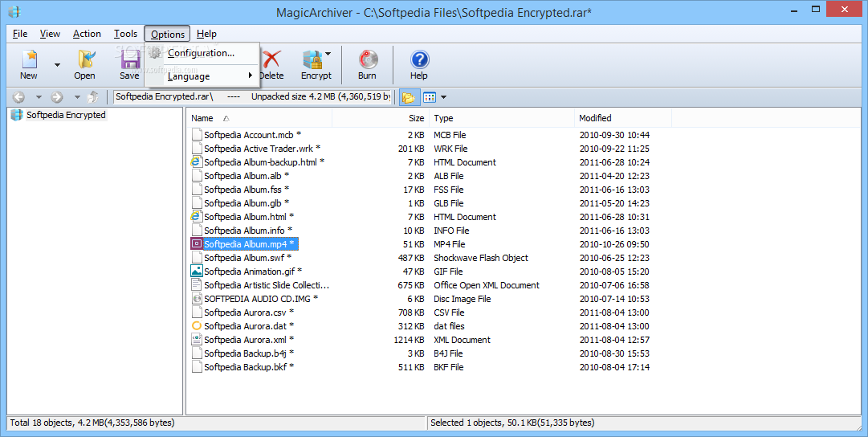
Task: Select Softpedia Album.info file
Action: point(248,231)
